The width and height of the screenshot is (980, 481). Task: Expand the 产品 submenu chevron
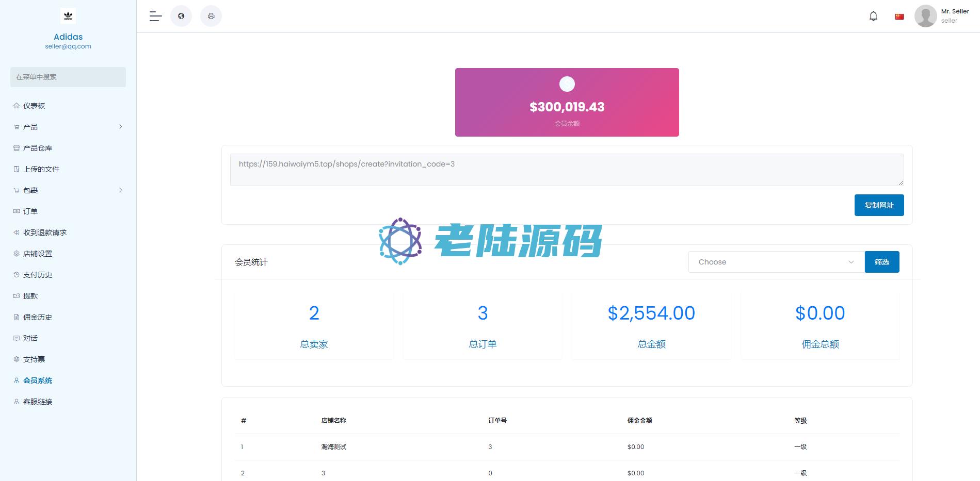(x=121, y=127)
